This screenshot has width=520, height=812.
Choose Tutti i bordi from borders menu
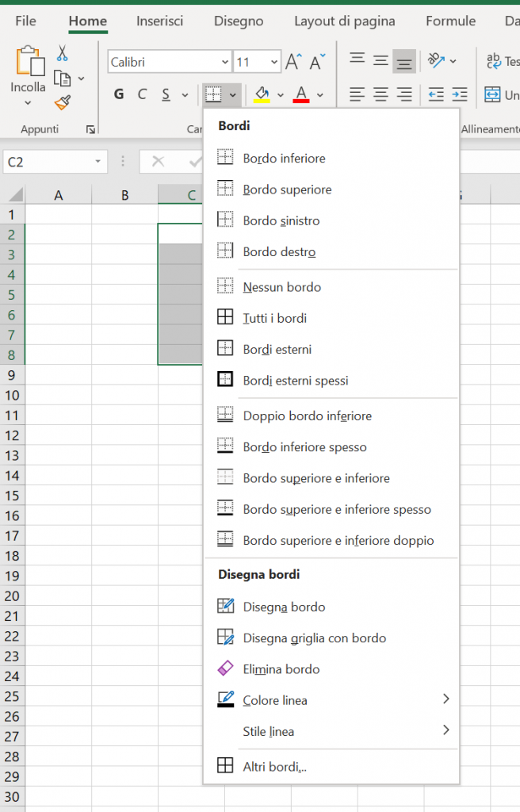[x=274, y=318]
